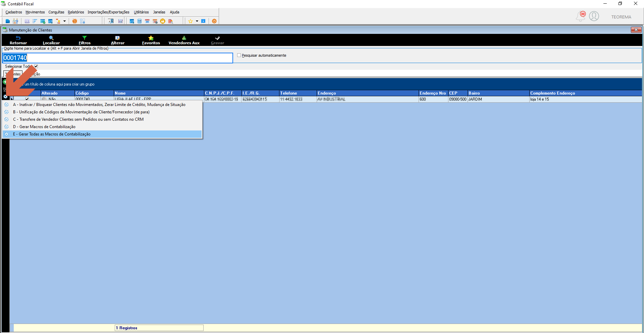Sort by the Alterado column header
644x333 pixels.
click(x=57, y=93)
